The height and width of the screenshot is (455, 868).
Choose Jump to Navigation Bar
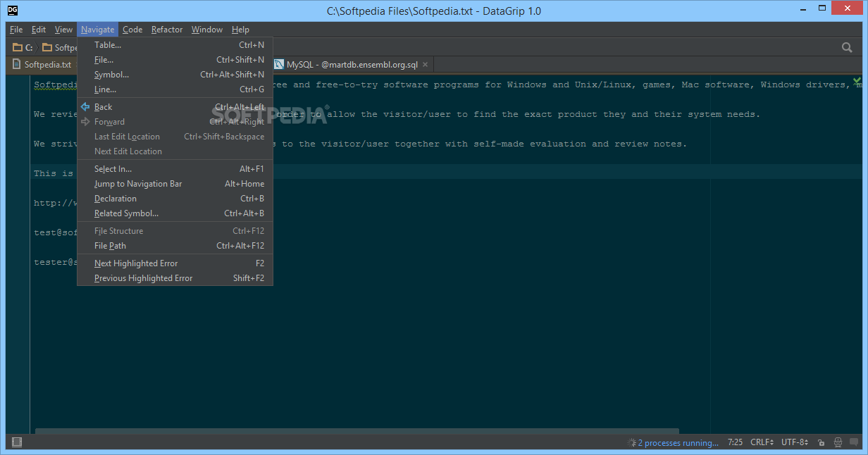coord(175,184)
